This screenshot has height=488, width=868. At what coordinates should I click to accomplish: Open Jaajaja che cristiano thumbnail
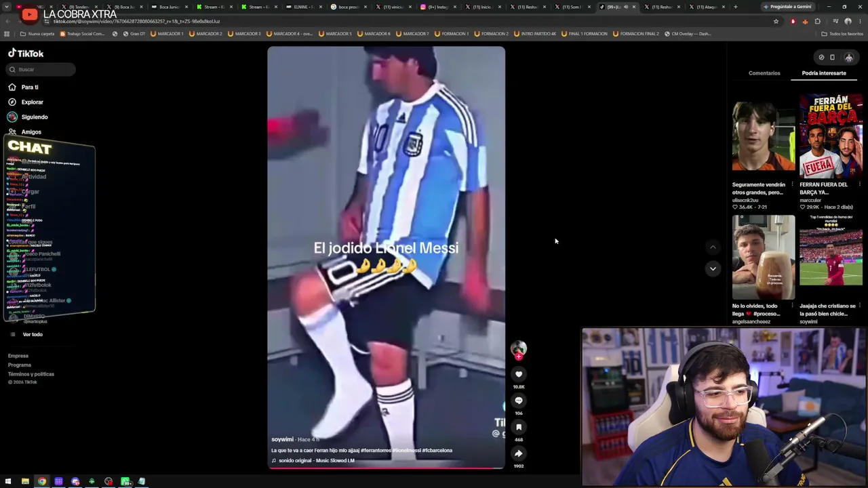click(831, 258)
